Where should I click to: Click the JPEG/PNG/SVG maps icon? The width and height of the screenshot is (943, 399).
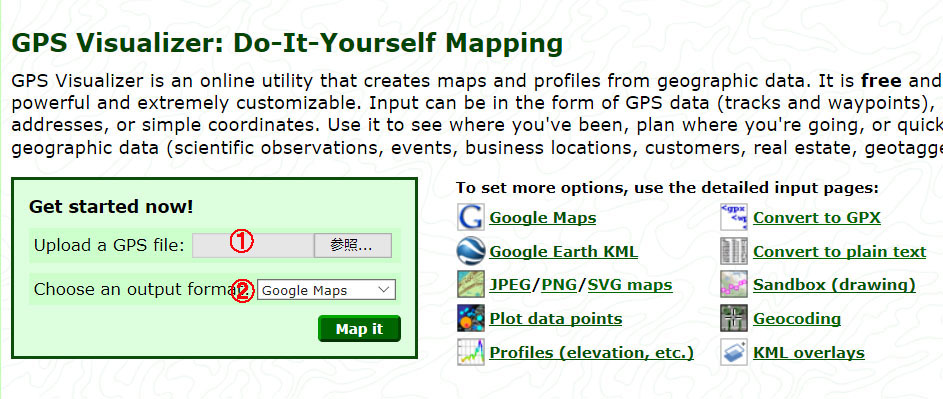pyautogui.click(x=470, y=285)
